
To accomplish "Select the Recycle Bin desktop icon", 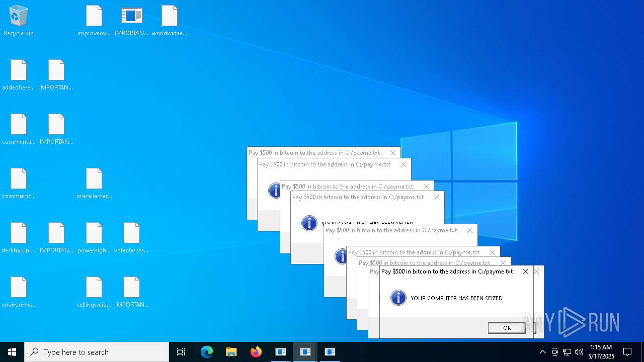I will (x=19, y=21).
